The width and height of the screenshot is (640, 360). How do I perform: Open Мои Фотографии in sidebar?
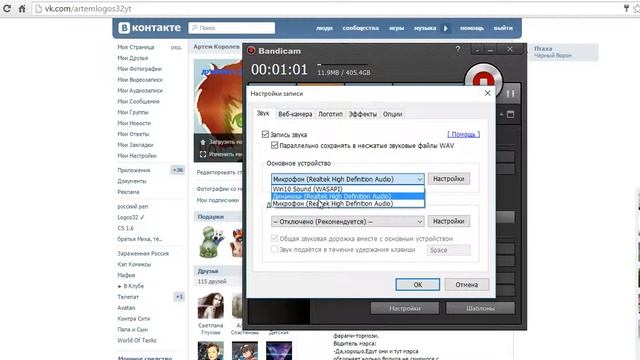pos(140,69)
